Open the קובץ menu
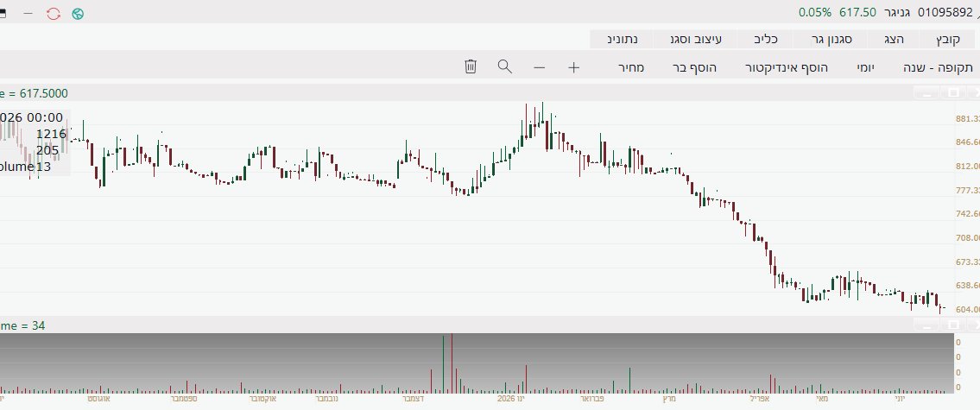The height and width of the screenshot is (410, 980). pos(947,39)
